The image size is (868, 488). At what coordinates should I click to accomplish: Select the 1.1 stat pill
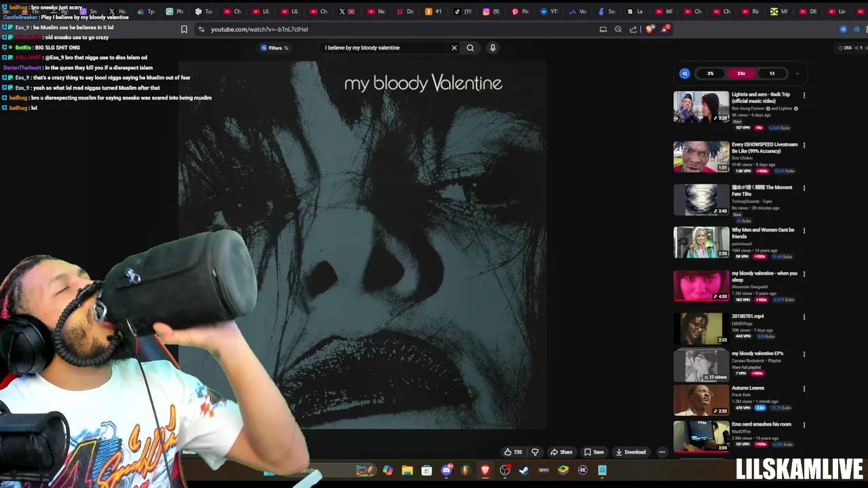pos(772,73)
